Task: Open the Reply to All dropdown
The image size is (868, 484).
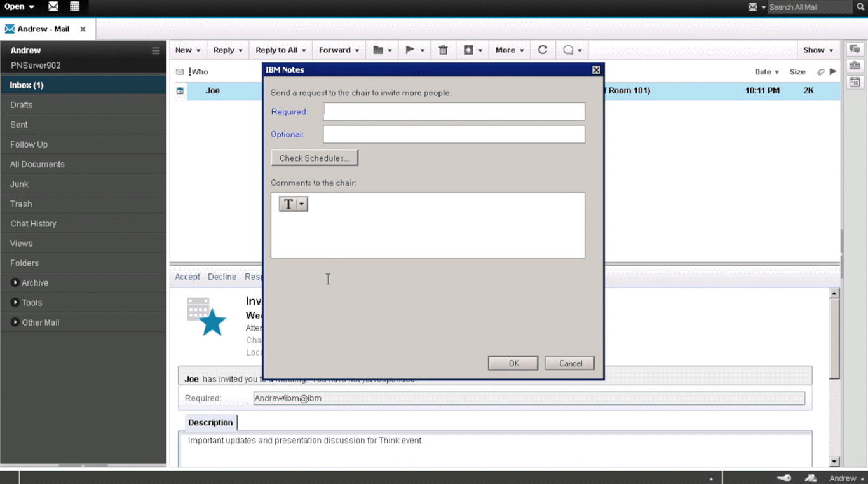Action: coord(280,50)
